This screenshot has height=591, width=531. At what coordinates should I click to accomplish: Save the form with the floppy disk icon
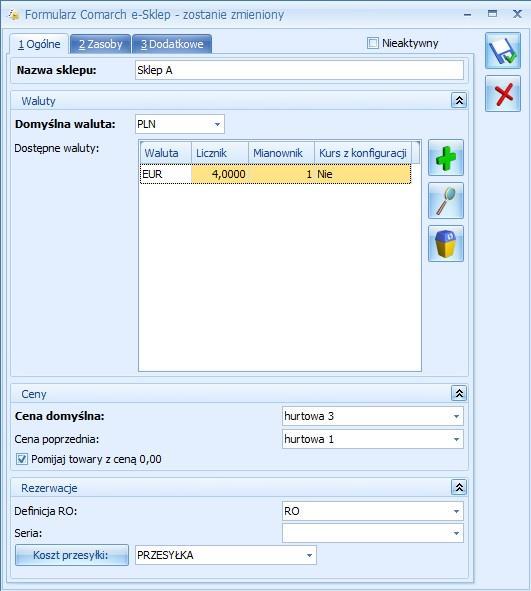(503, 51)
